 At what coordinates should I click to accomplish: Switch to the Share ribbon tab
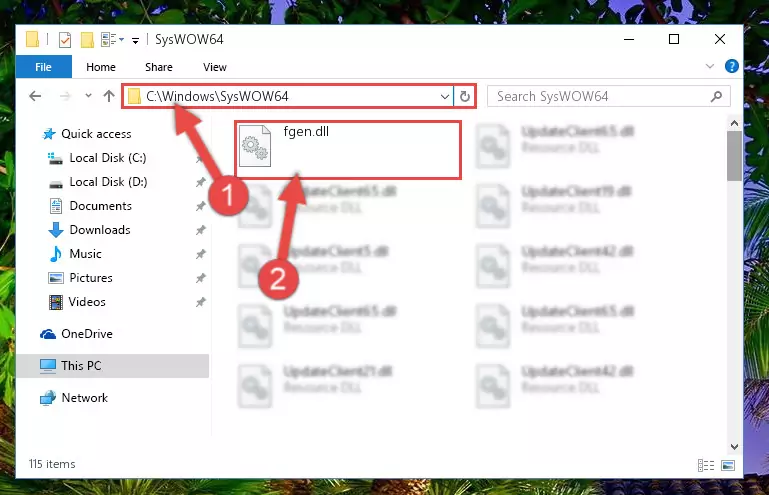[x=159, y=67]
